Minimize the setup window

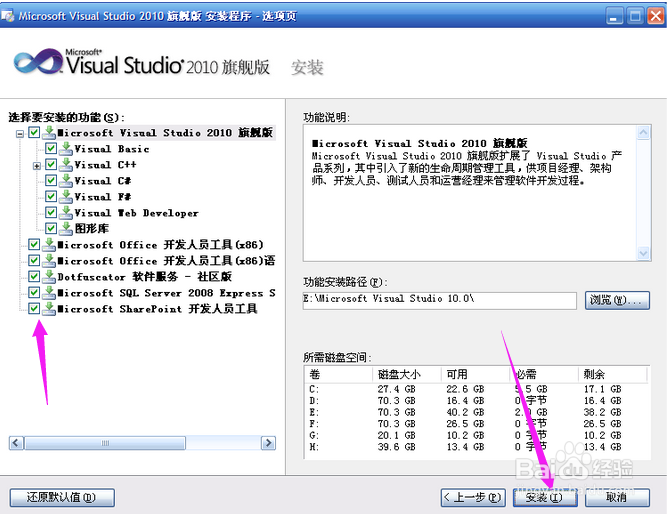[615, 16]
